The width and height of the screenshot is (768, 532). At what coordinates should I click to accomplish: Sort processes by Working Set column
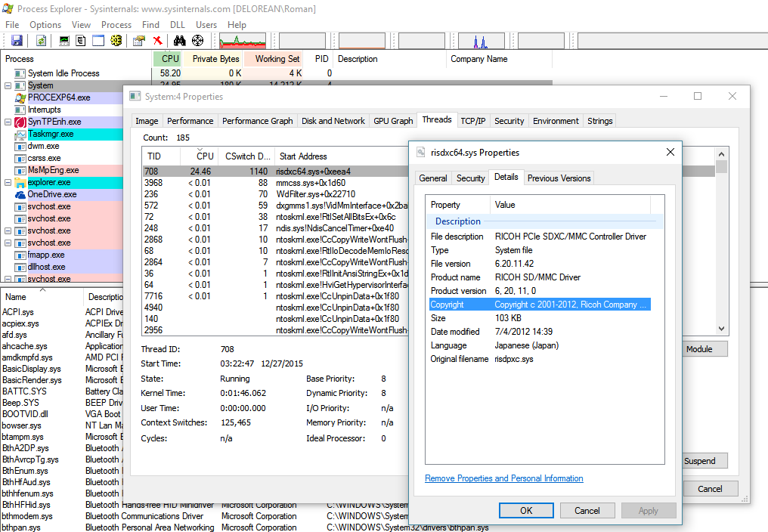273,59
